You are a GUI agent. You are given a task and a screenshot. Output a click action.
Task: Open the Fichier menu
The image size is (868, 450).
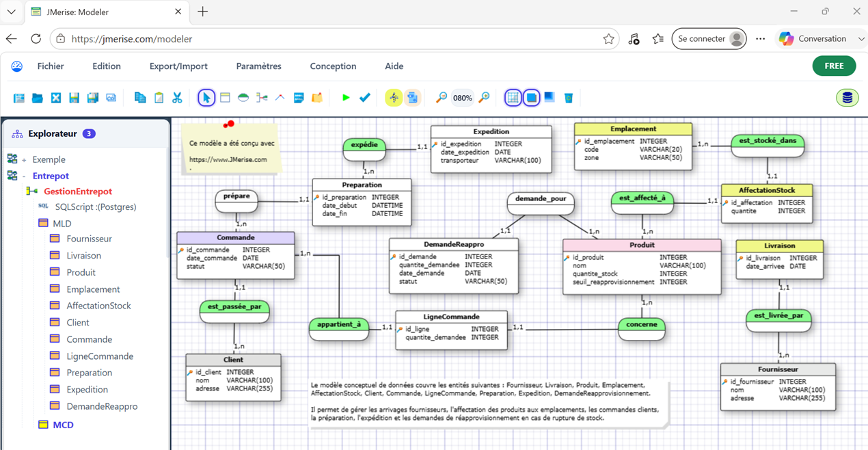[x=51, y=66]
